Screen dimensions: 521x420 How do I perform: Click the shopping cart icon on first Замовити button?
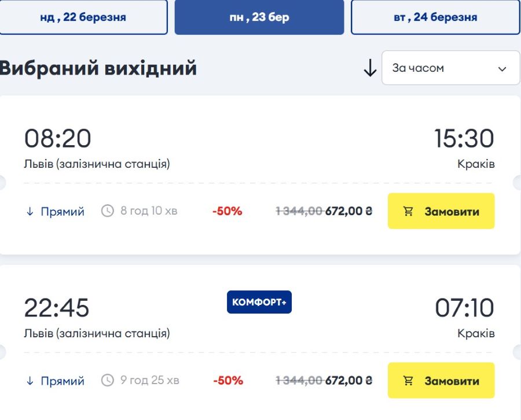tap(410, 211)
